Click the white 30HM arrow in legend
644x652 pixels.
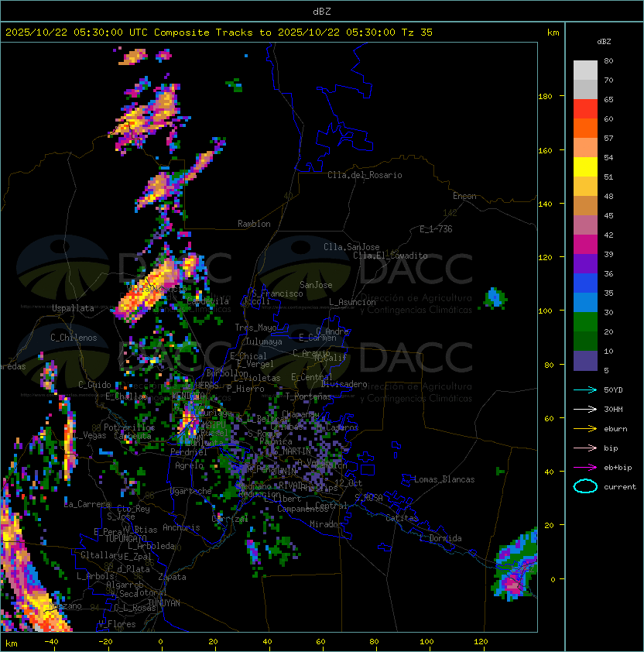[585, 409]
